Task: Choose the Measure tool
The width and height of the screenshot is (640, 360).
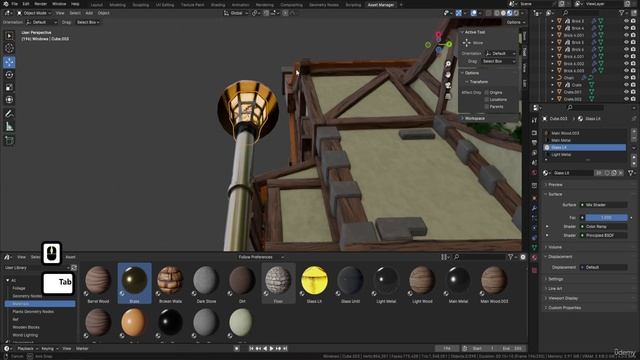Action: (x=9, y=127)
